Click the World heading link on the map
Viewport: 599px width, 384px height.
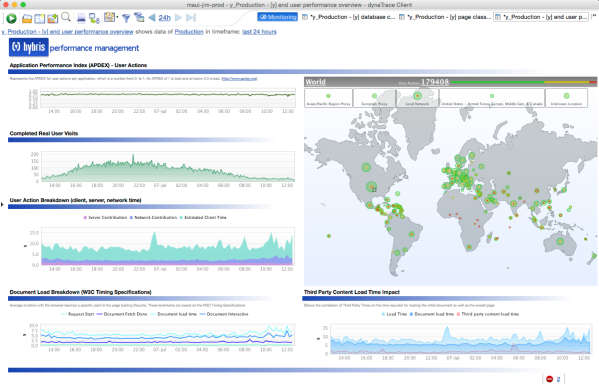coord(315,82)
